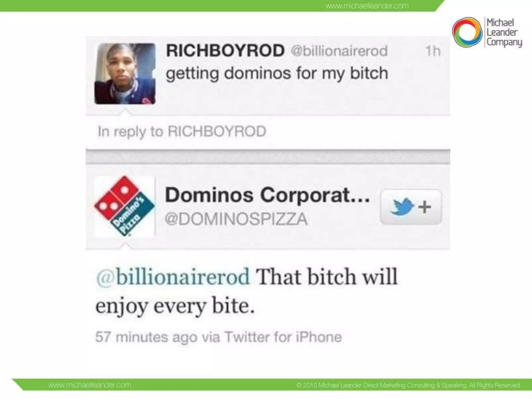Click the copyright notice in footer

(408, 385)
